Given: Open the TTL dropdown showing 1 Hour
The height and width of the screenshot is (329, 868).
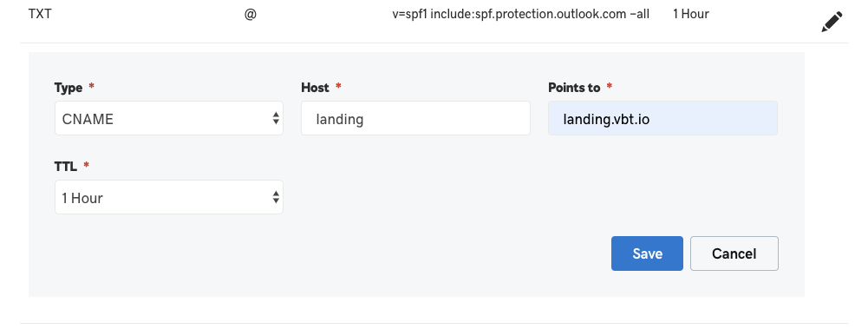Looking at the screenshot, I should [x=169, y=197].
